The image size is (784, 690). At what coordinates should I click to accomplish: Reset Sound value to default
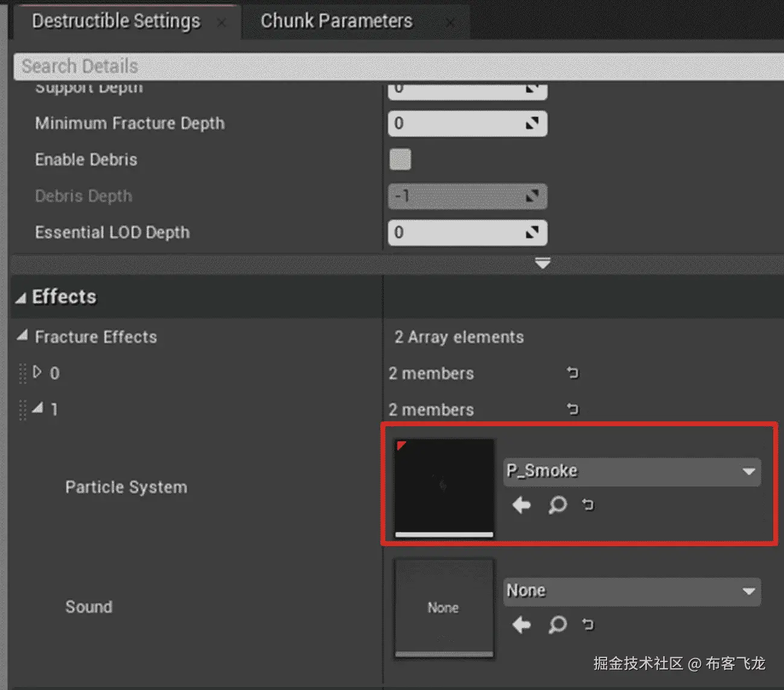pyautogui.click(x=588, y=624)
